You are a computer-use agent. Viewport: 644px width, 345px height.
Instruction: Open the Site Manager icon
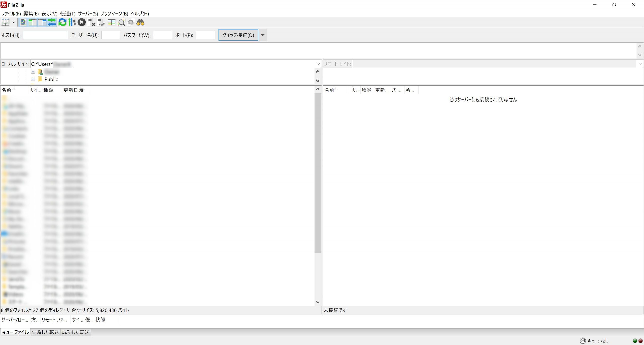(x=5, y=23)
